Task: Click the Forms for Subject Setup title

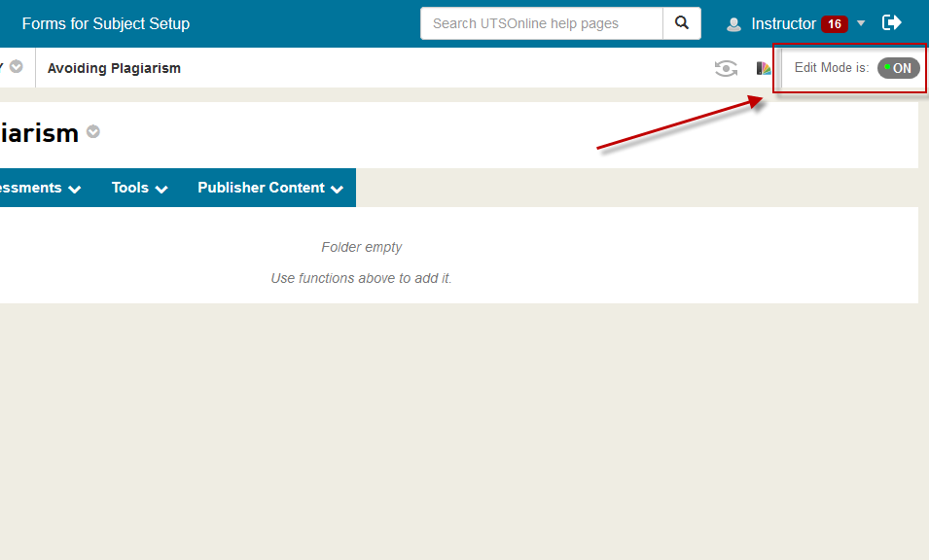Action: 106,23
